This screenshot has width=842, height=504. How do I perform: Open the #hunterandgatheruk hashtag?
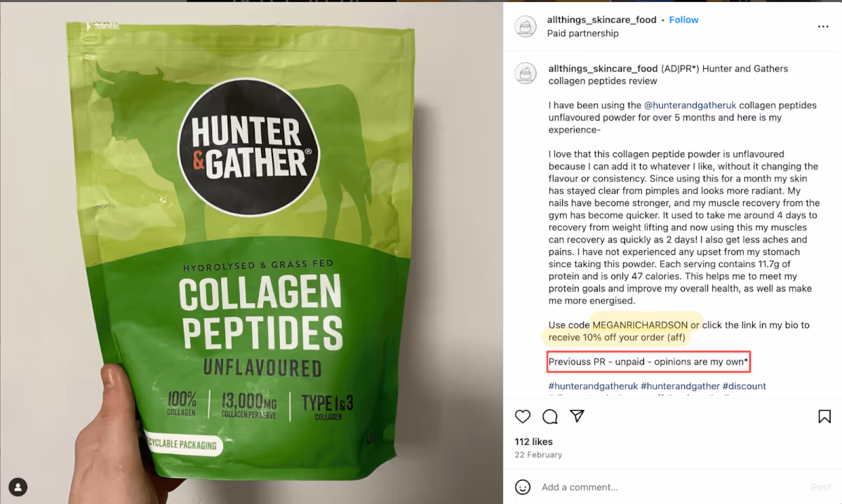(x=593, y=386)
